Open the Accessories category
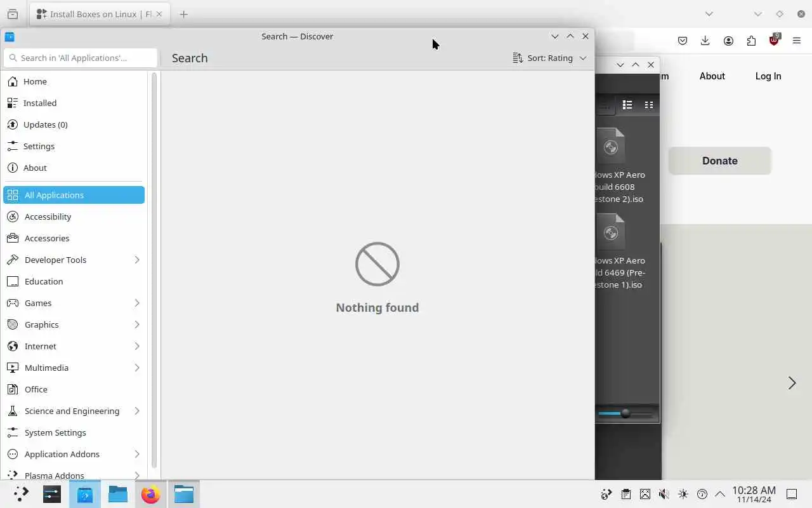Image resolution: width=812 pixels, height=508 pixels. (x=74, y=238)
